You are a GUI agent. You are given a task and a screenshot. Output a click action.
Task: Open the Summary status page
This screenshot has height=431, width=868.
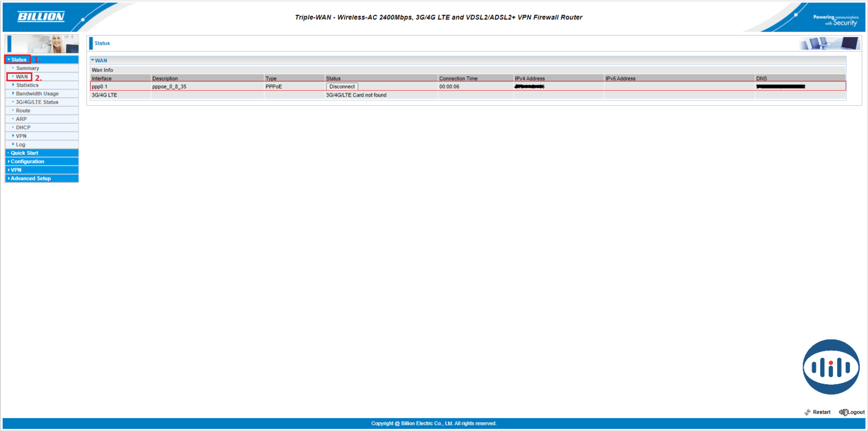(x=27, y=68)
